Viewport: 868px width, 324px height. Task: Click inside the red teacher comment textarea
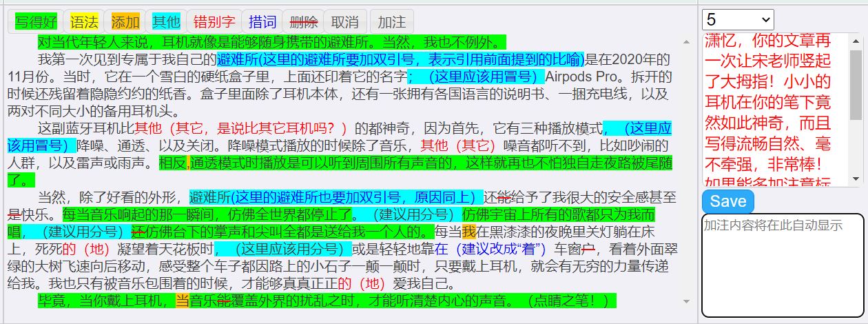(x=775, y=109)
